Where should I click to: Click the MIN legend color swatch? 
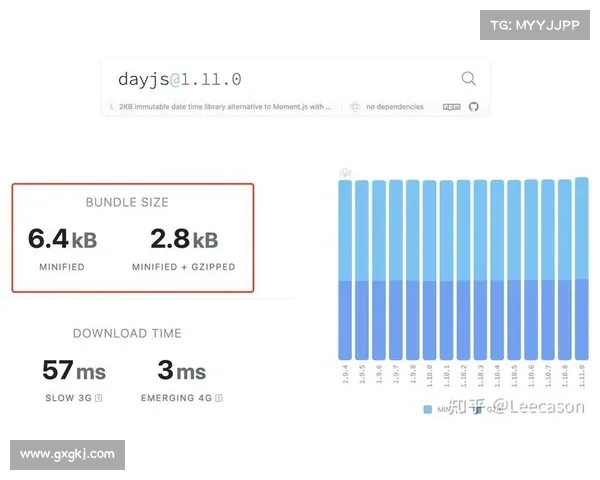point(428,409)
